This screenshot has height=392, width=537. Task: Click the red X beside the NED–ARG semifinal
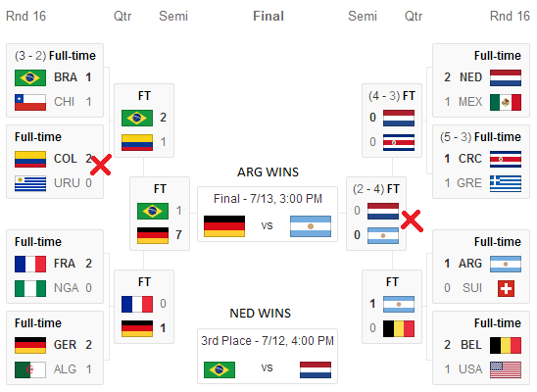coord(412,220)
